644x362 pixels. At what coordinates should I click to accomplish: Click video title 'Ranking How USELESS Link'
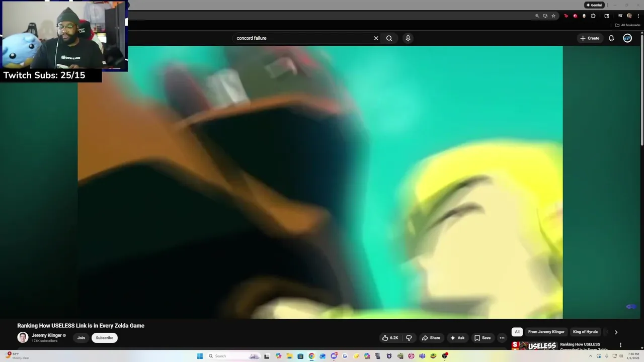81,326
